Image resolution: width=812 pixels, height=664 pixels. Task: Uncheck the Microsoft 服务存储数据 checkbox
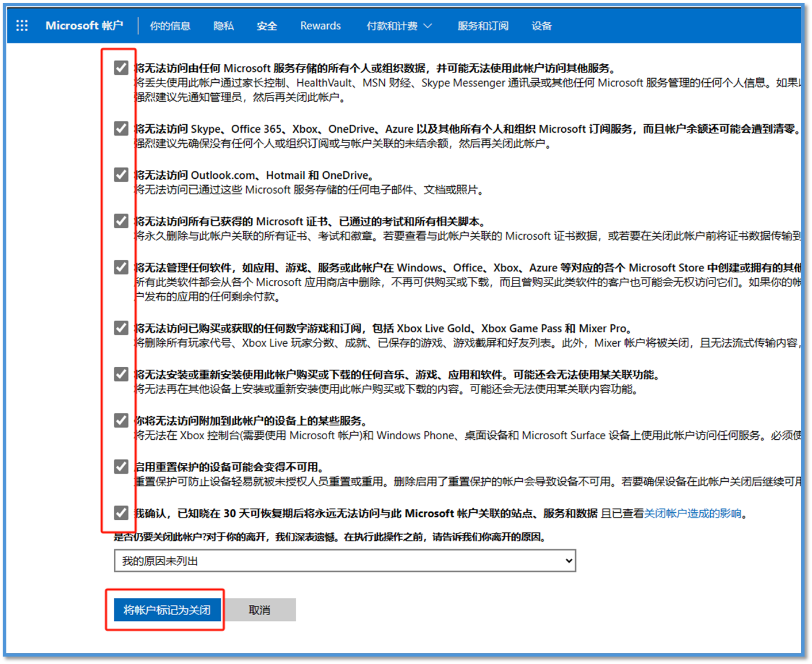[121, 68]
